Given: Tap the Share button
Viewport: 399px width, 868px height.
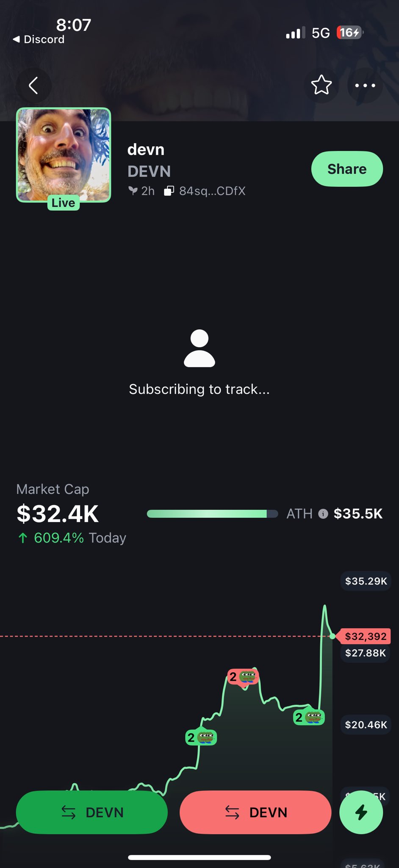Looking at the screenshot, I should 347,169.
